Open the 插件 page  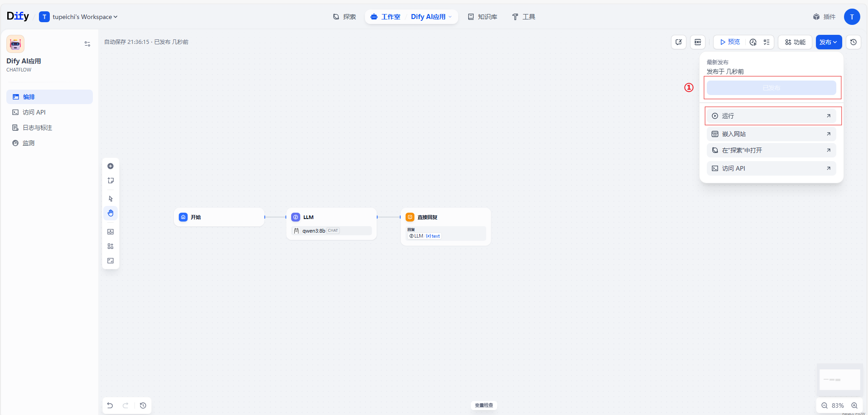pos(824,17)
